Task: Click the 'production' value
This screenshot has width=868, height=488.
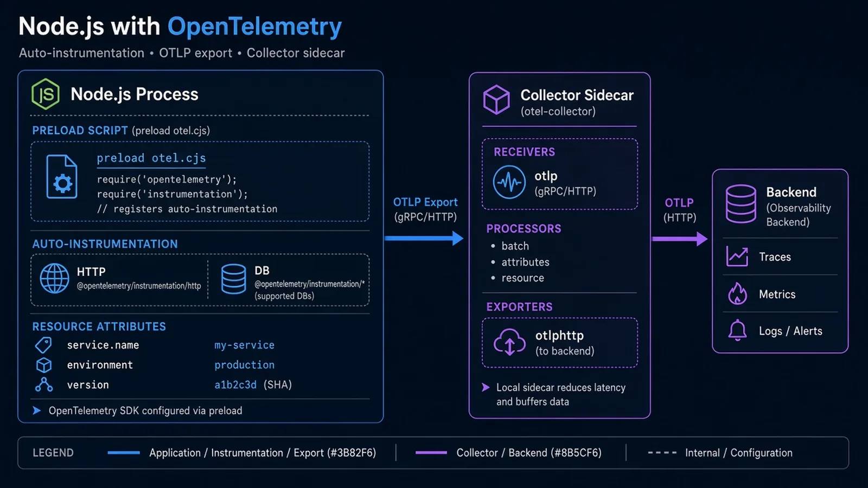Action: [x=244, y=365]
